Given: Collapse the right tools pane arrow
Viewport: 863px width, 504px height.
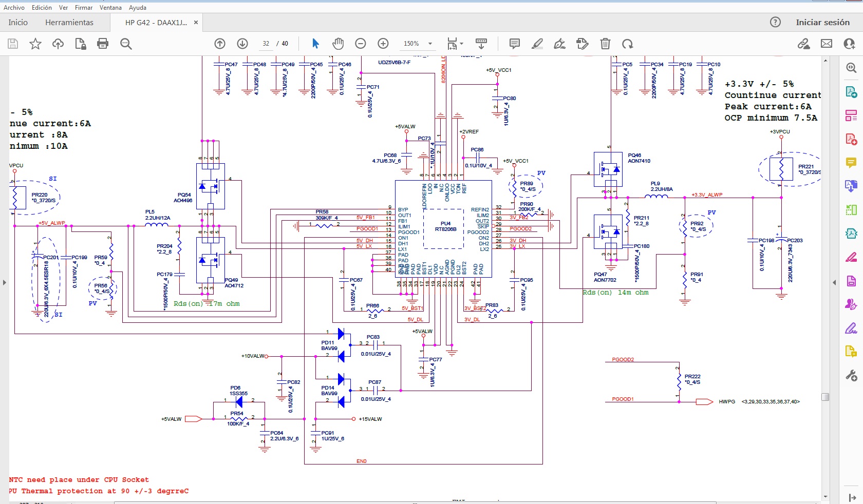Looking at the screenshot, I should [834, 282].
